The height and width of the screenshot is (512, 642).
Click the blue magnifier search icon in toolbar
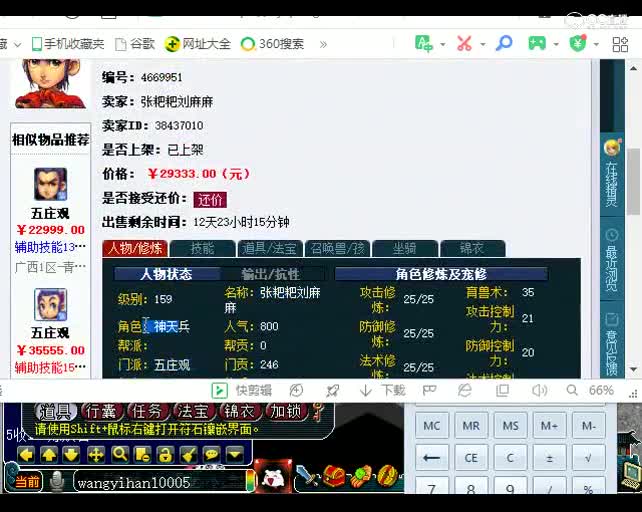(504, 43)
